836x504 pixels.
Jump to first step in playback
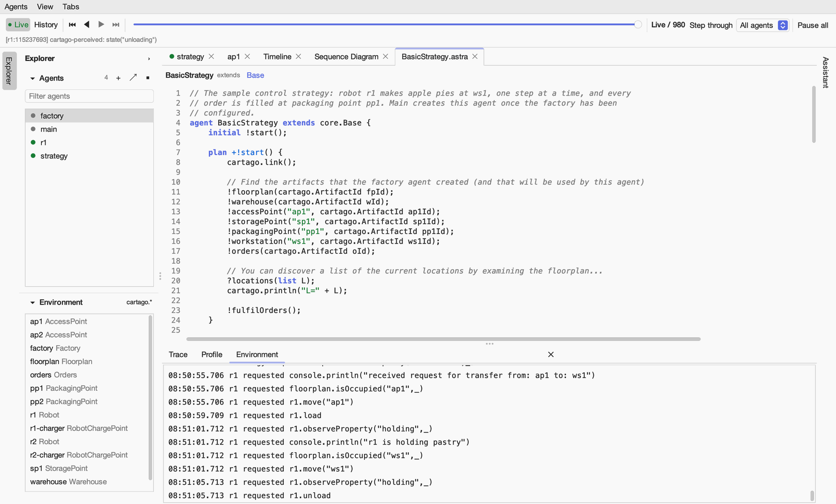[x=72, y=25]
